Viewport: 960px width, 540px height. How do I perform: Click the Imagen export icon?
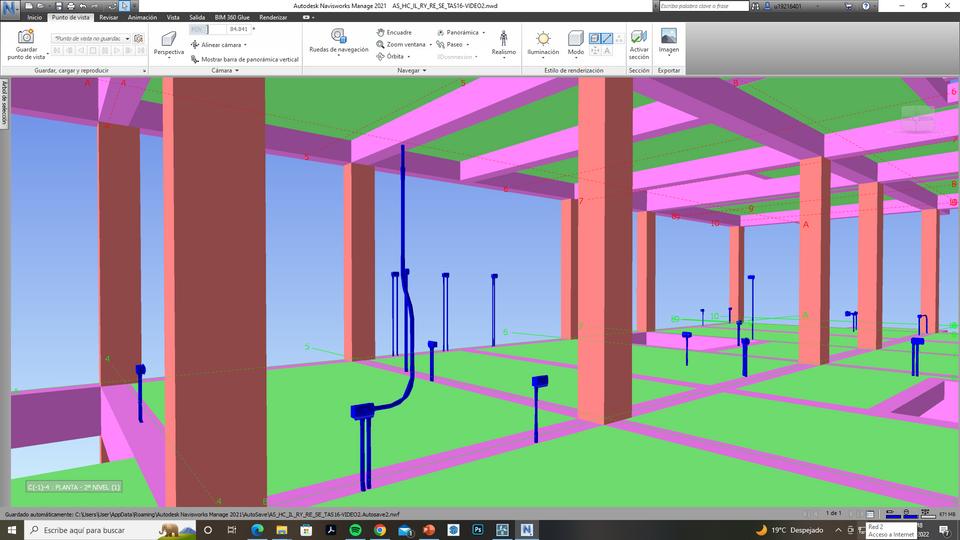[x=668, y=37]
